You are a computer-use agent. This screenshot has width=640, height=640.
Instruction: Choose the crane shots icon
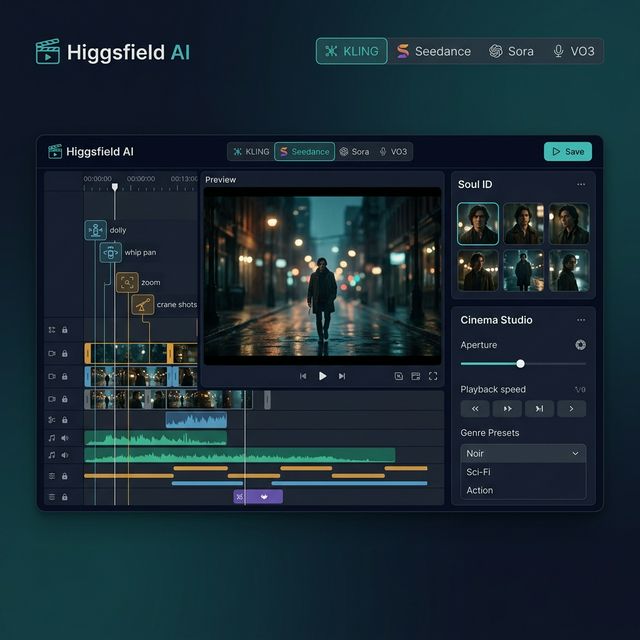[143, 305]
